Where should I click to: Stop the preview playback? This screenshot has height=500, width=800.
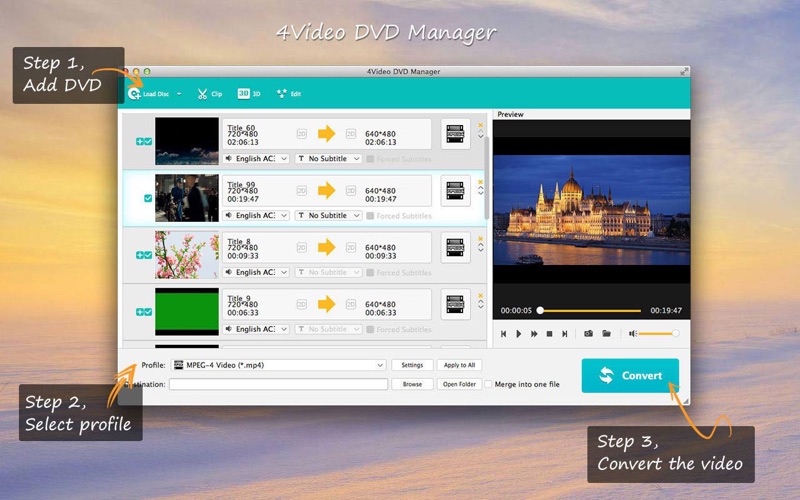[549, 334]
